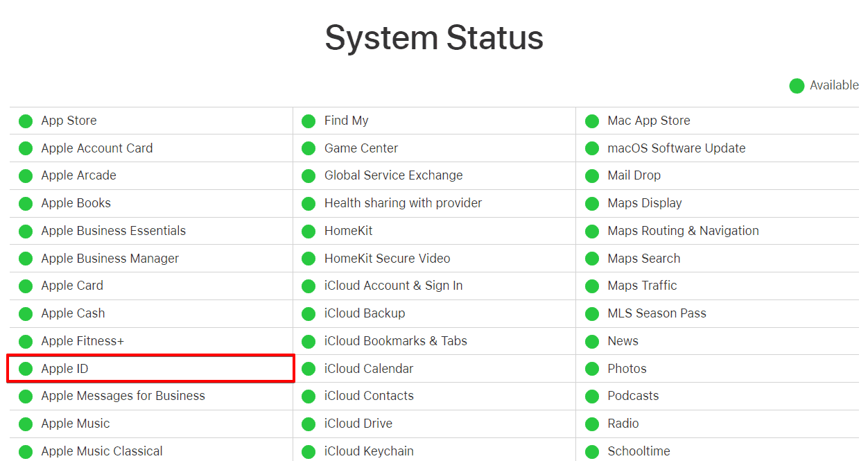Viewport: 868px width, 461px height.
Task: Open the Apple Business Manager entry
Action: (x=110, y=259)
